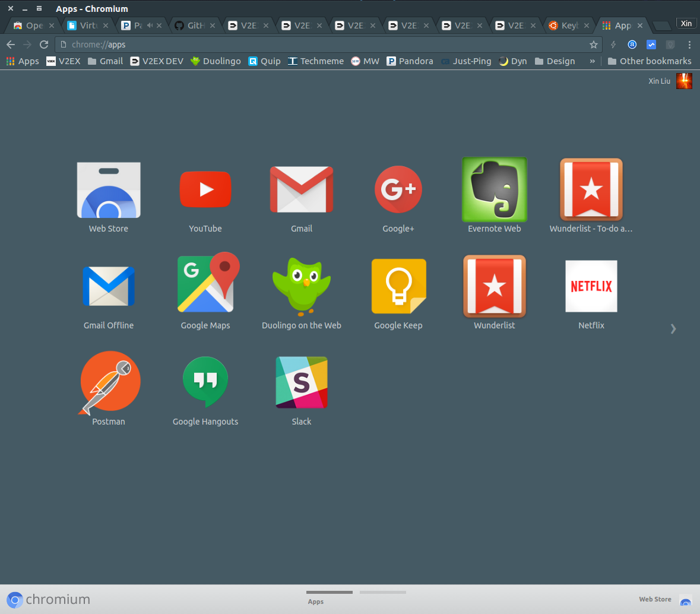The width and height of the screenshot is (700, 614).
Task: Bookmark this page with star icon
Action: tap(593, 45)
